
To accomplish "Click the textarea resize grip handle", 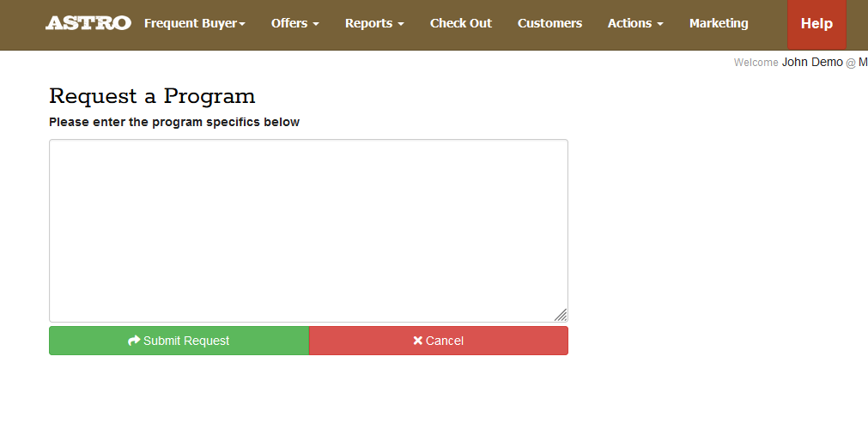I will (560, 315).
